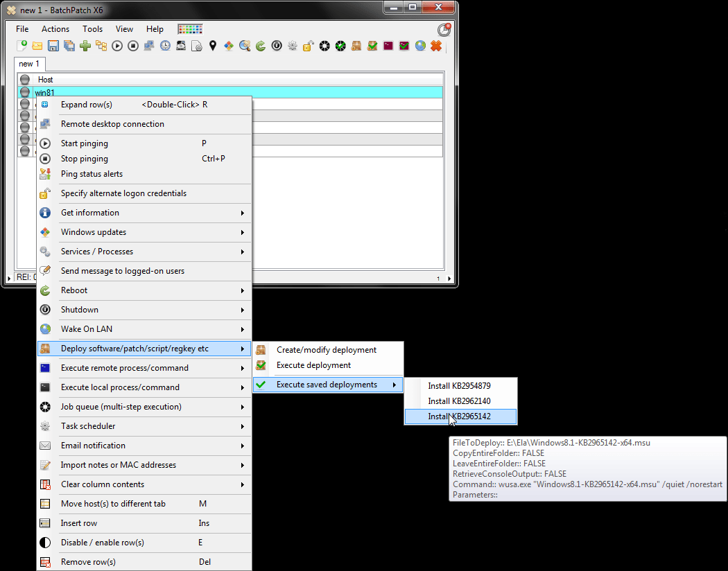Expand Job queue (multi-step execution) submenu
The width and height of the screenshot is (728, 571).
[144, 407]
